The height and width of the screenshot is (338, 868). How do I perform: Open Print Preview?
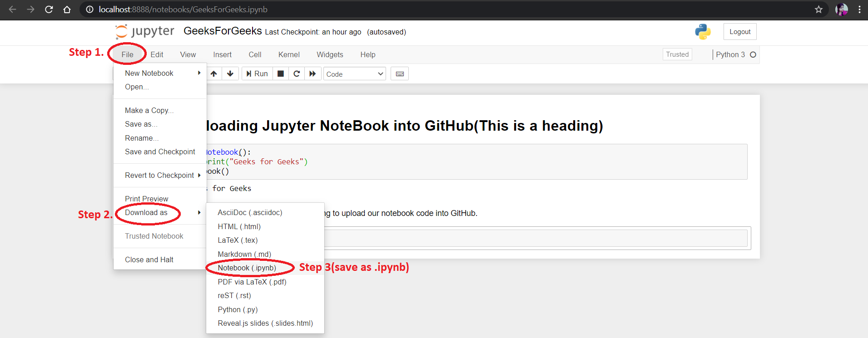click(x=160, y=199)
